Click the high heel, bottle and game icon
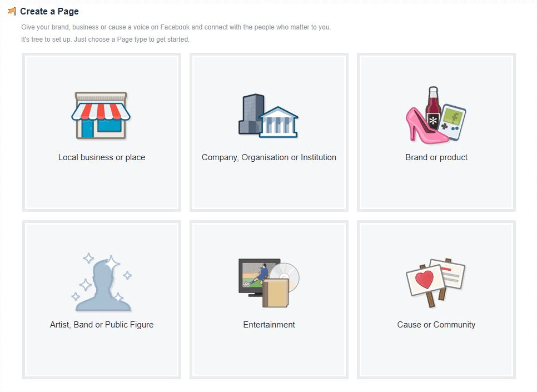537x392 pixels. tap(436, 115)
